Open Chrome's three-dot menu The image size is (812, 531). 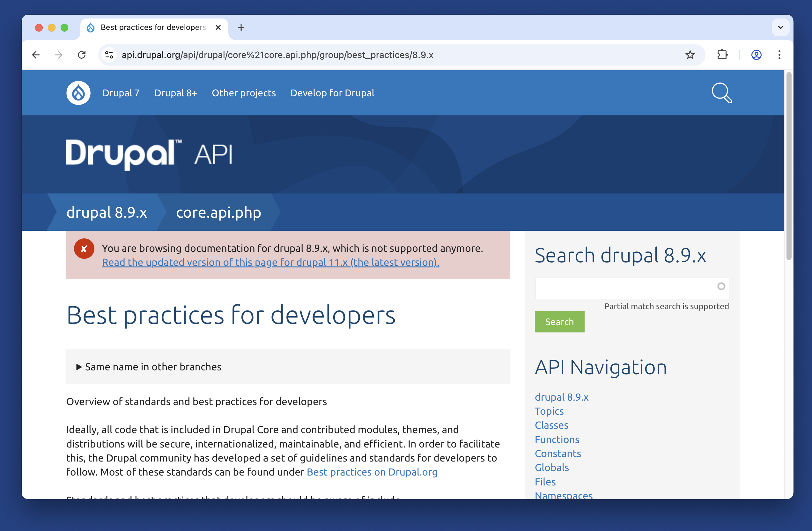(779, 55)
